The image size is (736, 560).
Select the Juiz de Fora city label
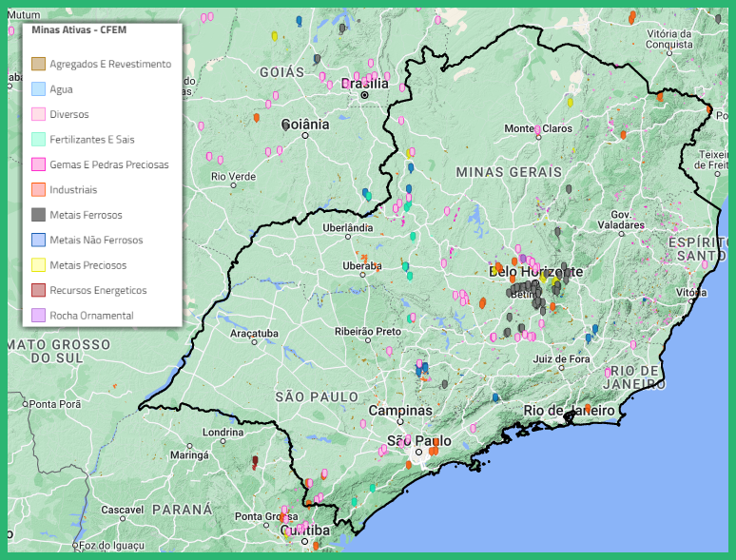coord(561,358)
